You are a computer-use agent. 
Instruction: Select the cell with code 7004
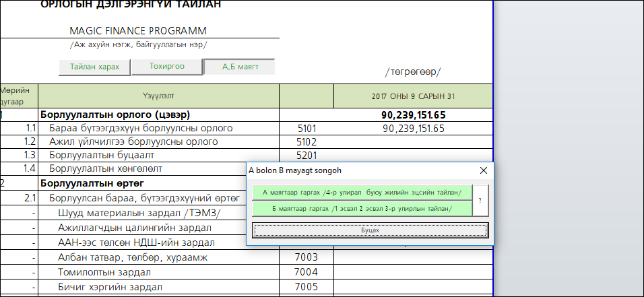click(306, 272)
